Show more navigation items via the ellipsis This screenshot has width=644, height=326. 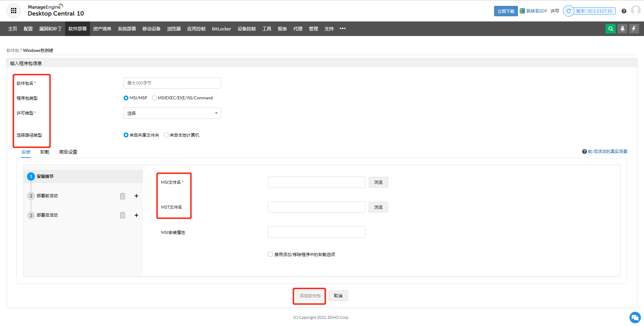click(x=342, y=29)
